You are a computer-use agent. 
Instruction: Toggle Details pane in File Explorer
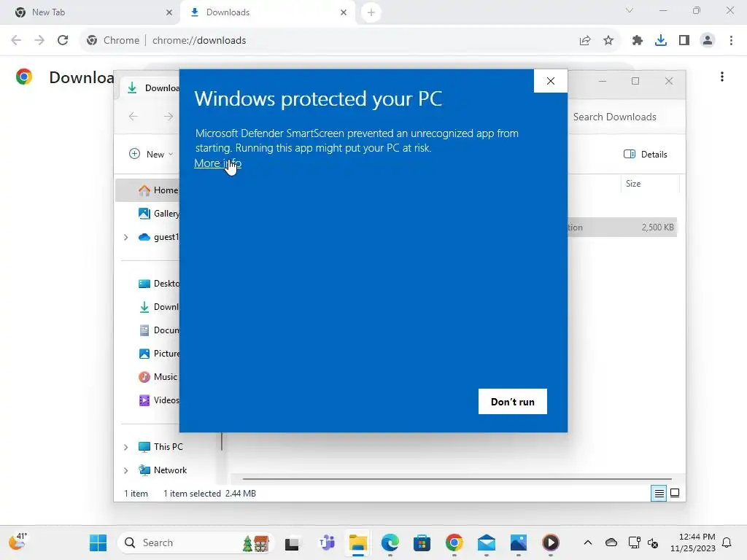tap(646, 155)
